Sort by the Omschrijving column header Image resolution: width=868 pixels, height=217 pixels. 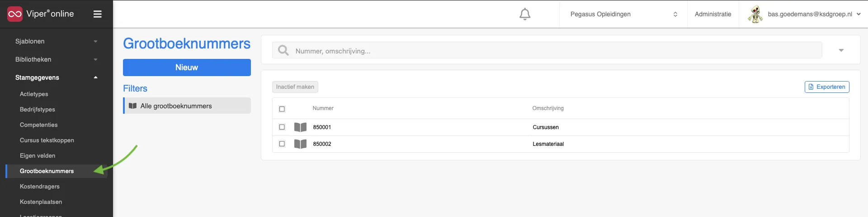tap(548, 108)
